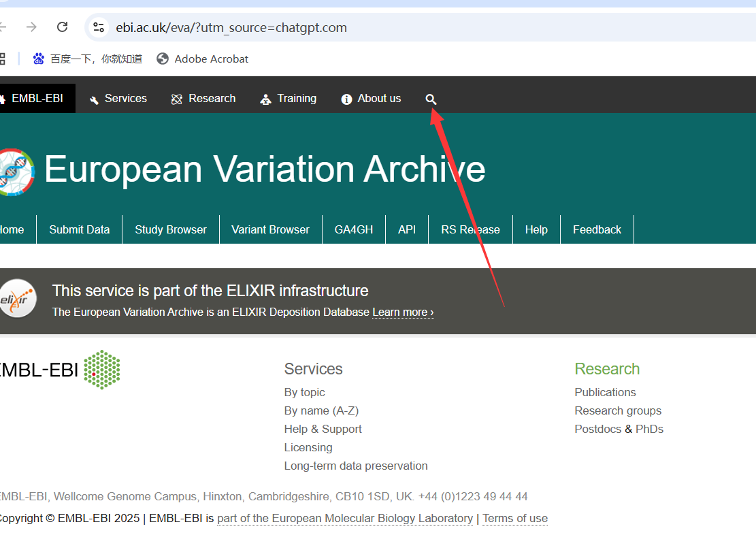Open the Help tab

tap(537, 229)
